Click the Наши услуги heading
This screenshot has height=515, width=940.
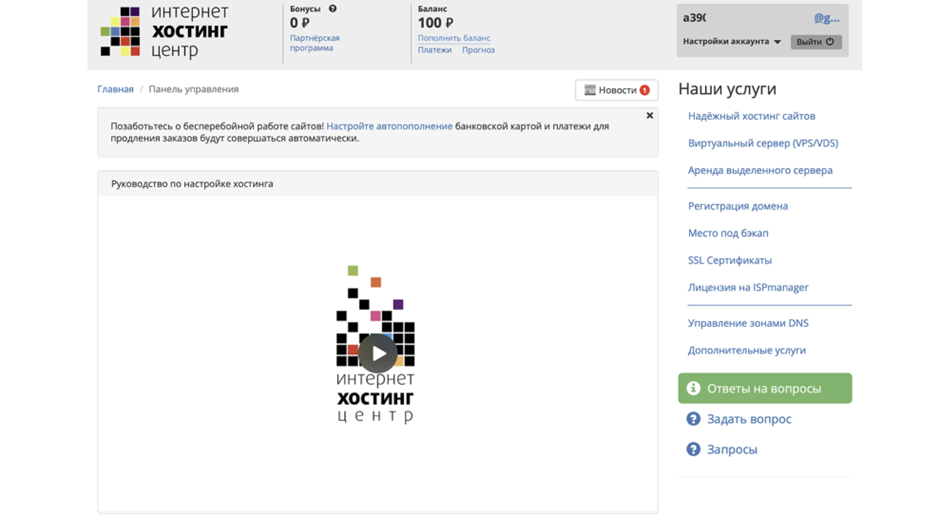(727, 89)
